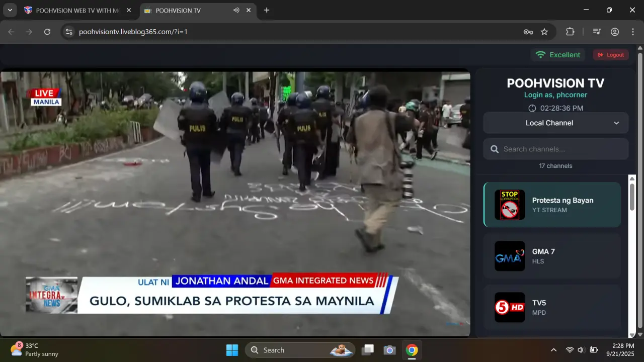The width and height of the screenshot is (644, 362).
Task: Click the red Logout button
Action: pos(611,55)
